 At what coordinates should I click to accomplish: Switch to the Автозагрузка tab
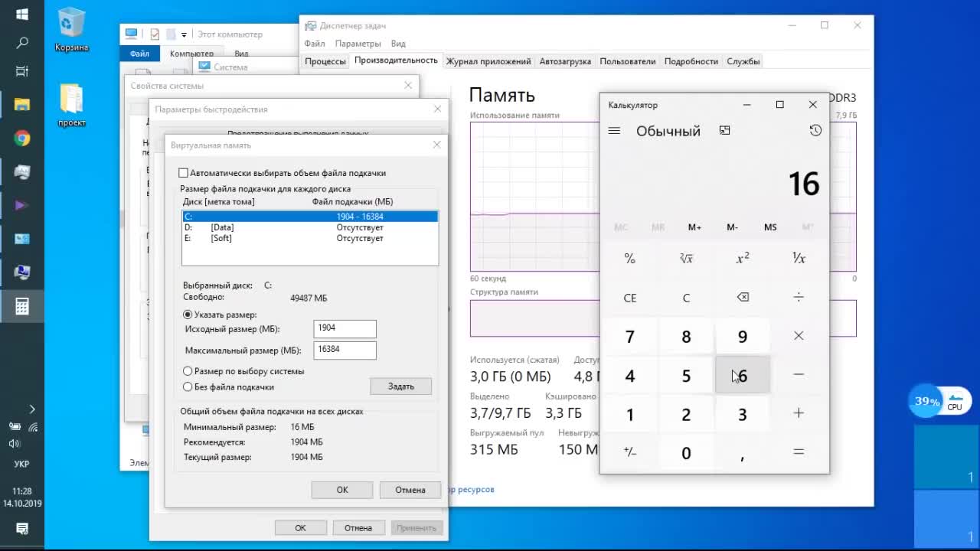coord(565,61)
